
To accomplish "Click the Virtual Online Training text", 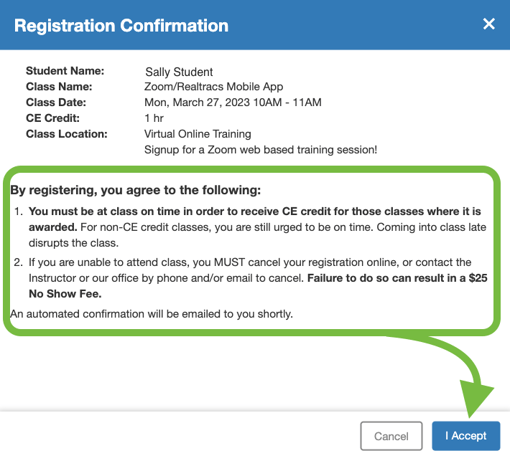I will [x=198, y=134].
